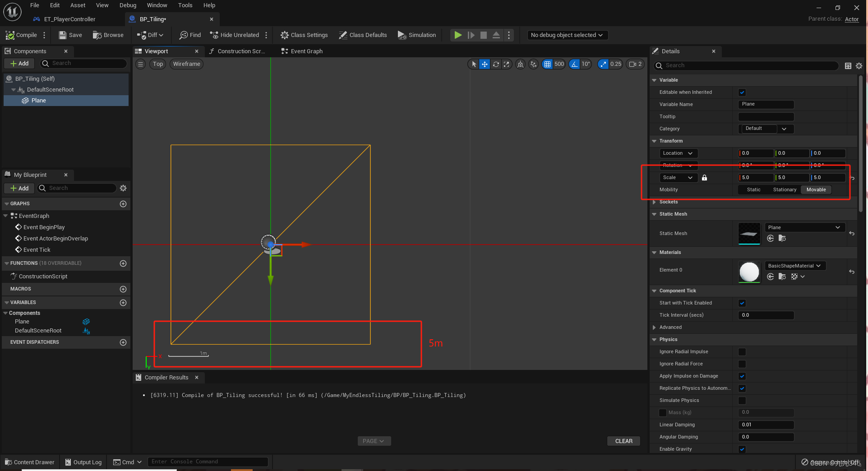Open the File menu
Screen dimensions: 868x471
pos(35,5)
